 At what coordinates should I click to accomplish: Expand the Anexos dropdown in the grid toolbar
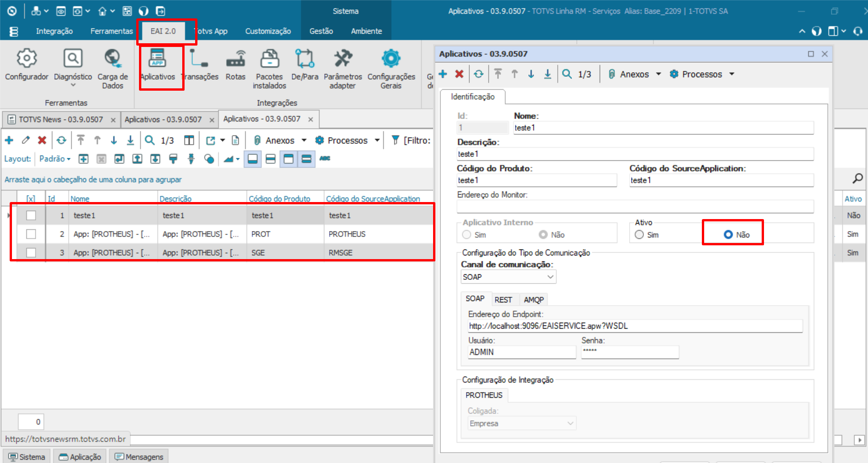point(304,140)
